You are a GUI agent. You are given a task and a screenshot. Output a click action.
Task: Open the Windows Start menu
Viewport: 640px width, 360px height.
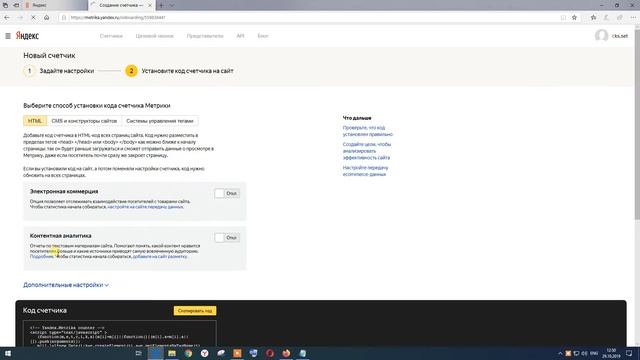point(7,353)
